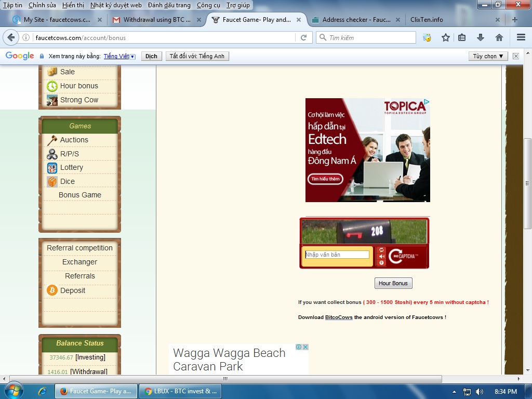Show hidden system tray icons
The height and width of the screenshot is (399, 532).
pyautogui.click(x=454, y=392)
